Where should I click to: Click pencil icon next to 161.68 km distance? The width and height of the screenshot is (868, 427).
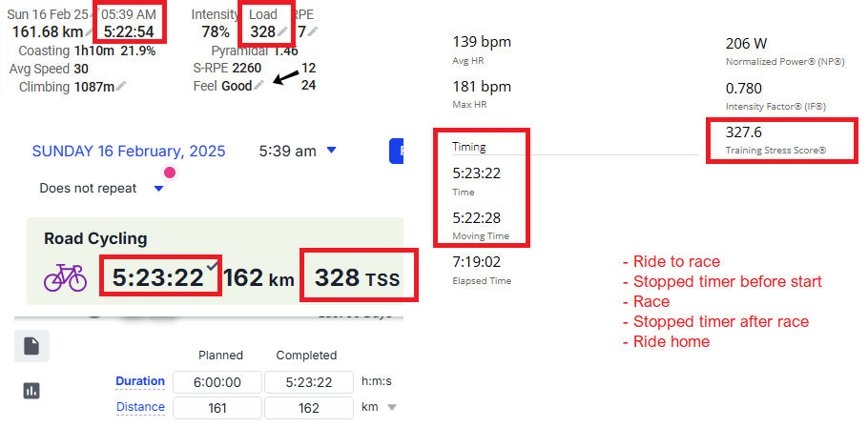click(x=90, y=32)
